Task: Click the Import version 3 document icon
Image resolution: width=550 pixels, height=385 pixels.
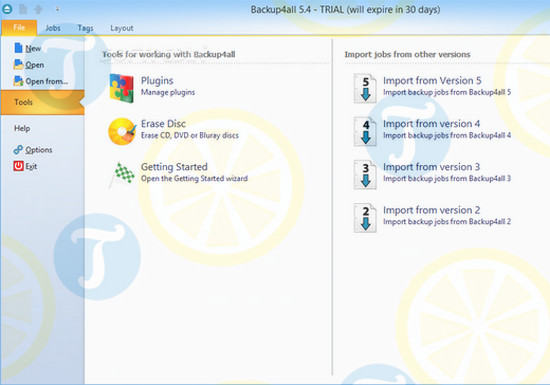Action: pyautogui.click(x=365, y=175)
